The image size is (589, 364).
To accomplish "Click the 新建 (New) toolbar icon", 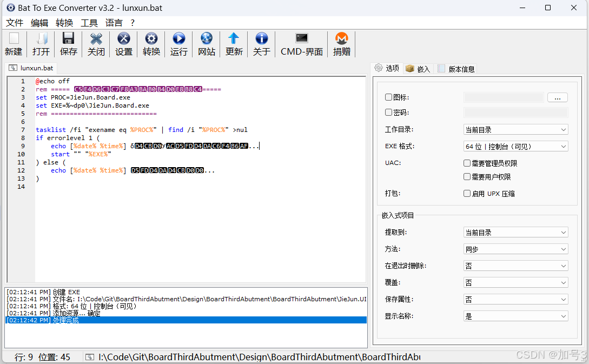I will [14, 38].
